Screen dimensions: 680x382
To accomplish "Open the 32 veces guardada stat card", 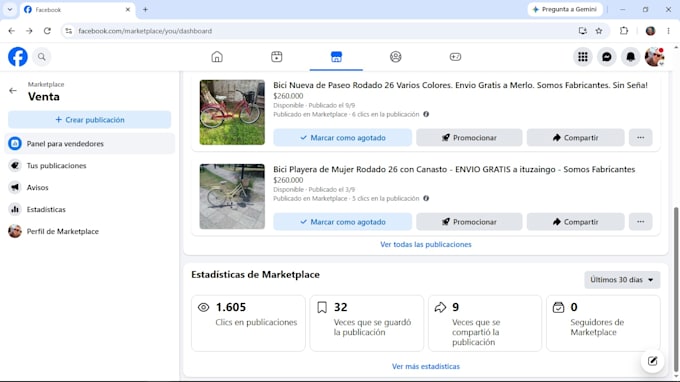I will pyautogui.click(x=366, y=323).
